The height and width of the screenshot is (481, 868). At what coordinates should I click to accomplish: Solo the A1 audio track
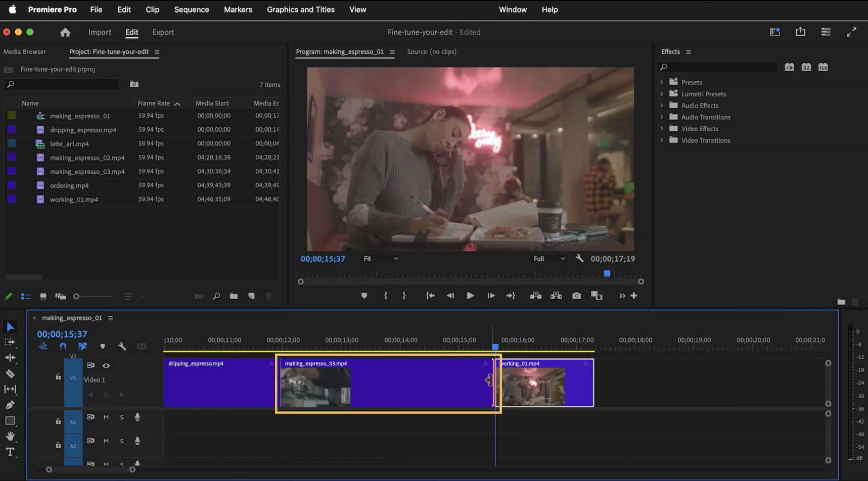point(122,417)
